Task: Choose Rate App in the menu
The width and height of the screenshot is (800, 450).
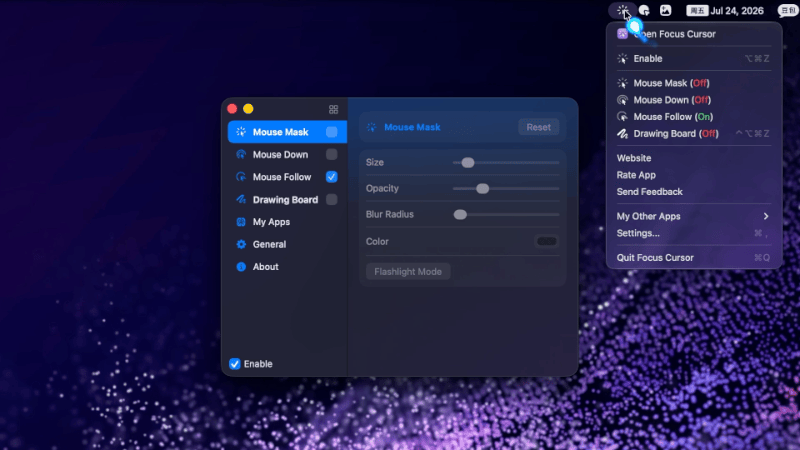Action: [x=694, y=175]
